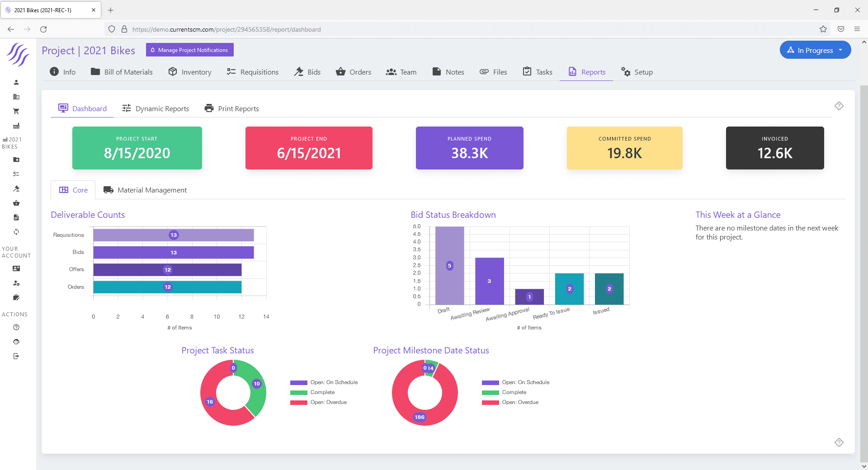Expand the In Progress status dropdown
Screen dimensions: 868x470
point(815,50)
